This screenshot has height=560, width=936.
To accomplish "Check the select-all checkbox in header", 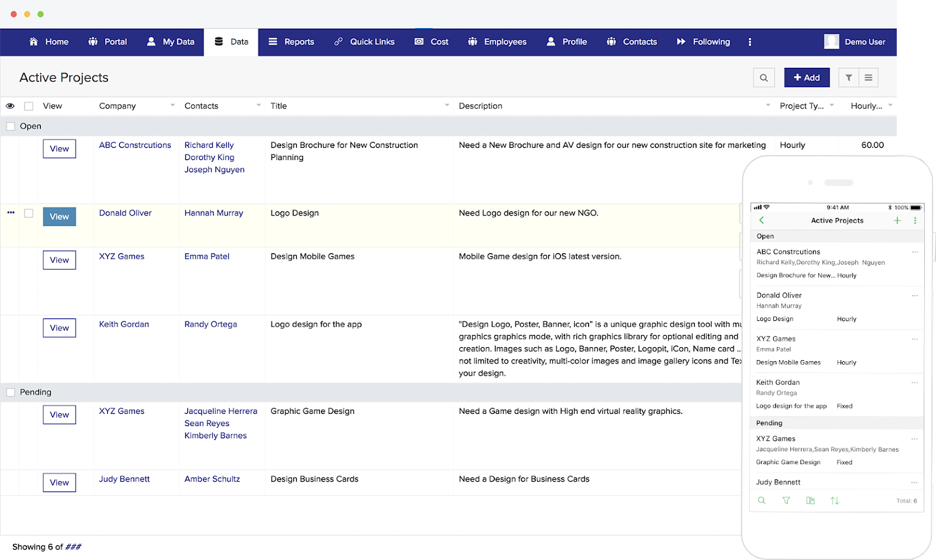I will coord(29,106).
